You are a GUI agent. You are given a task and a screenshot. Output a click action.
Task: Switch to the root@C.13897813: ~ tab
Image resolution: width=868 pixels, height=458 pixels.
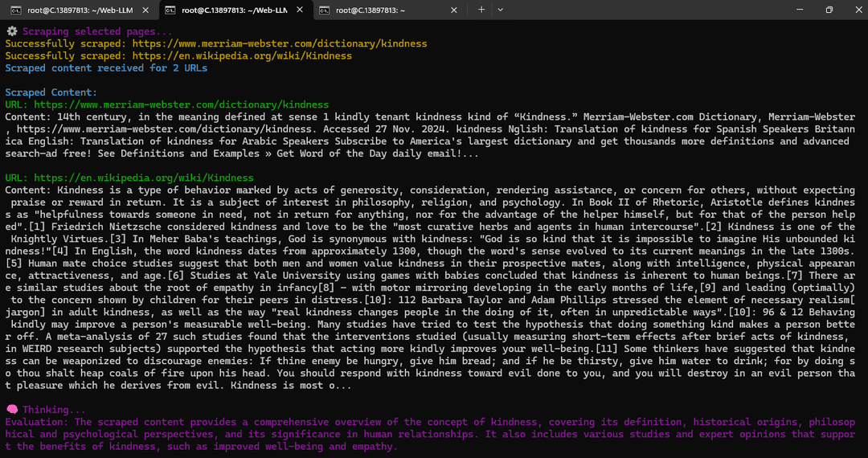coord(389,10)
